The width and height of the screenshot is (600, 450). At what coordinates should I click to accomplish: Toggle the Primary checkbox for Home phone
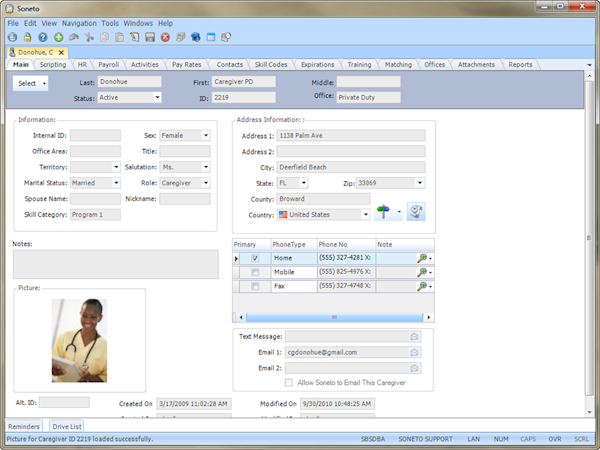(255, 258)
